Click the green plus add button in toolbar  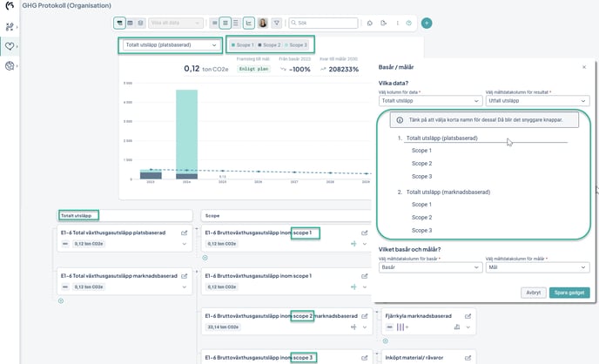pyautogui.click(x=427, y=23)
